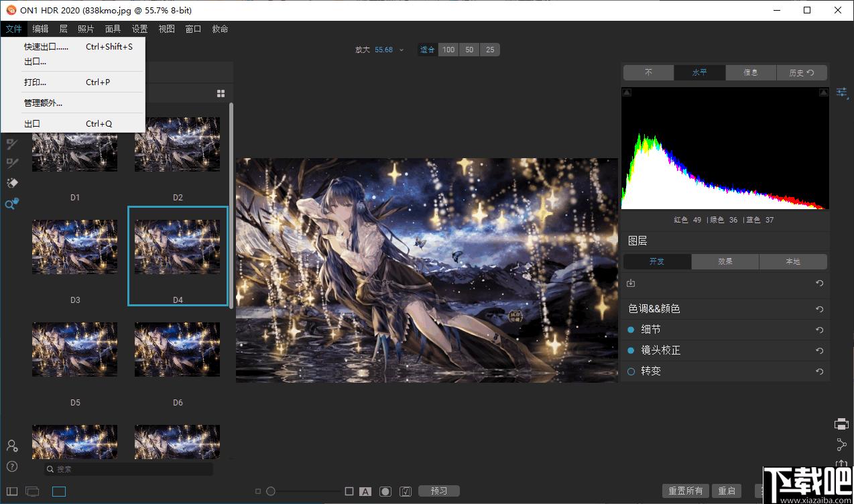Set zoom to 50

tap(469, 50)
